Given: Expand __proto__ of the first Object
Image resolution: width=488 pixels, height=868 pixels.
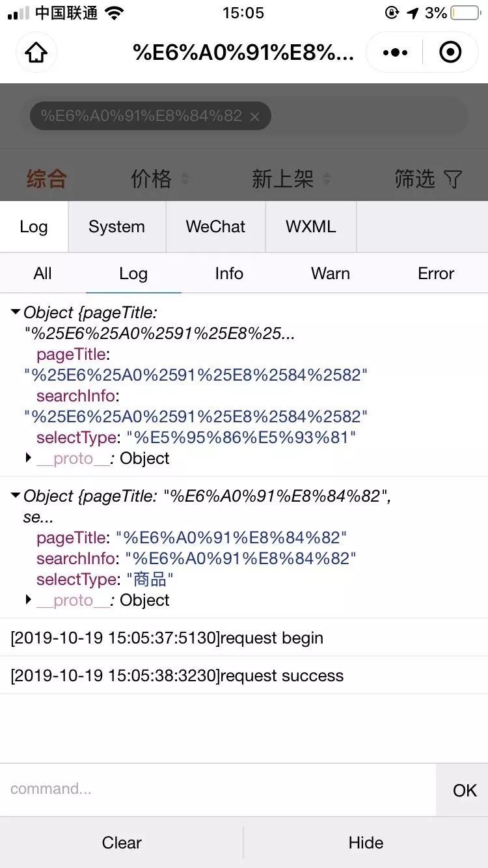Looking at the screenshot, I should point(29,458).
